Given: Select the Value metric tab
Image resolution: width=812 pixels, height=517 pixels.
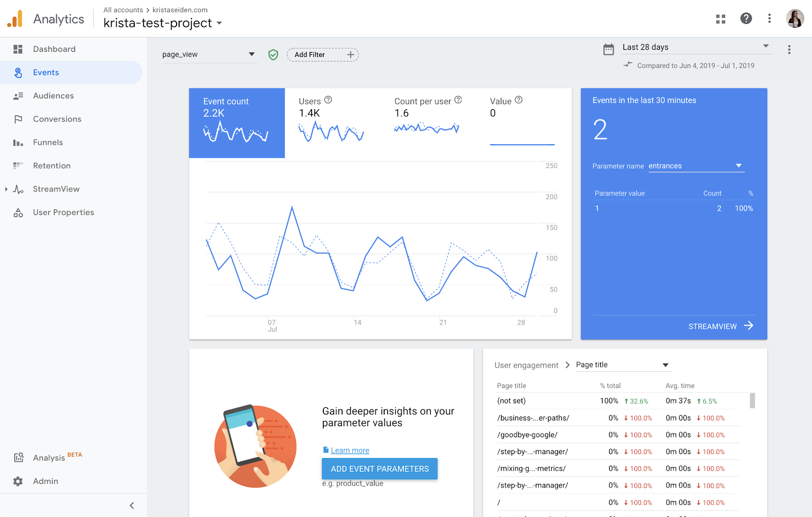Looking at the screenshot, I should (524, 123).
